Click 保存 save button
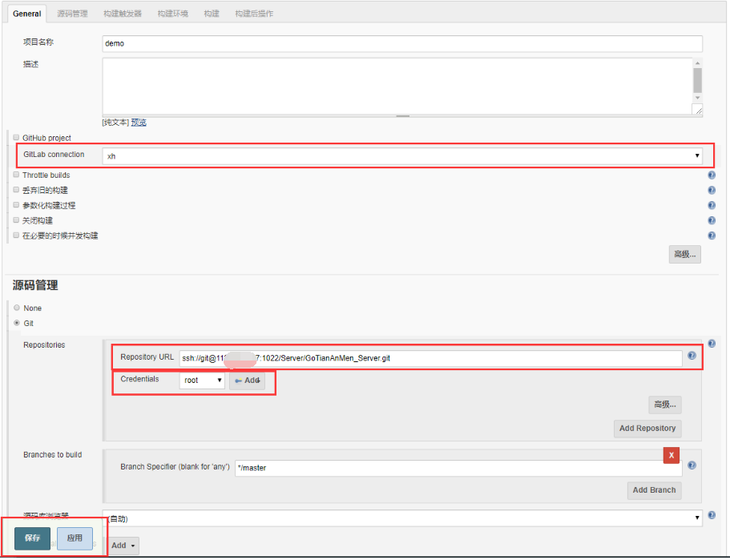Screen dimensions: 730x560 [x=32, y=538]
